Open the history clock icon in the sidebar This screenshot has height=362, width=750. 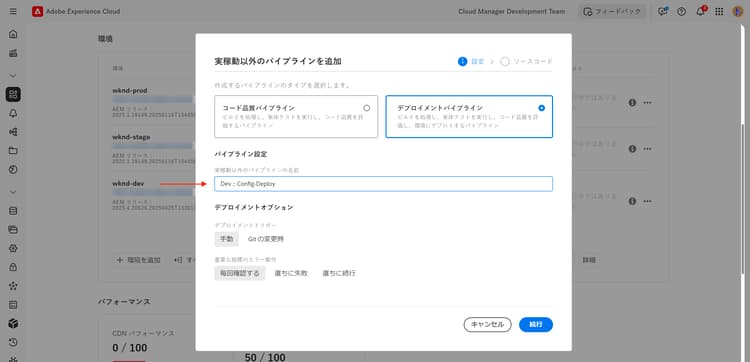click(x=13, y=342)
